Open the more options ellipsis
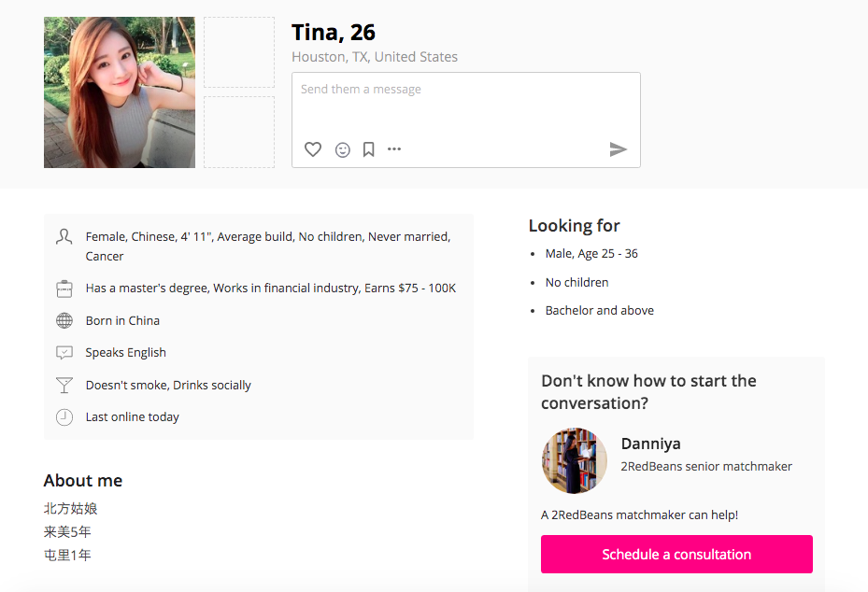The width and height of the screenshot is (868, 592). click(394, 149)
